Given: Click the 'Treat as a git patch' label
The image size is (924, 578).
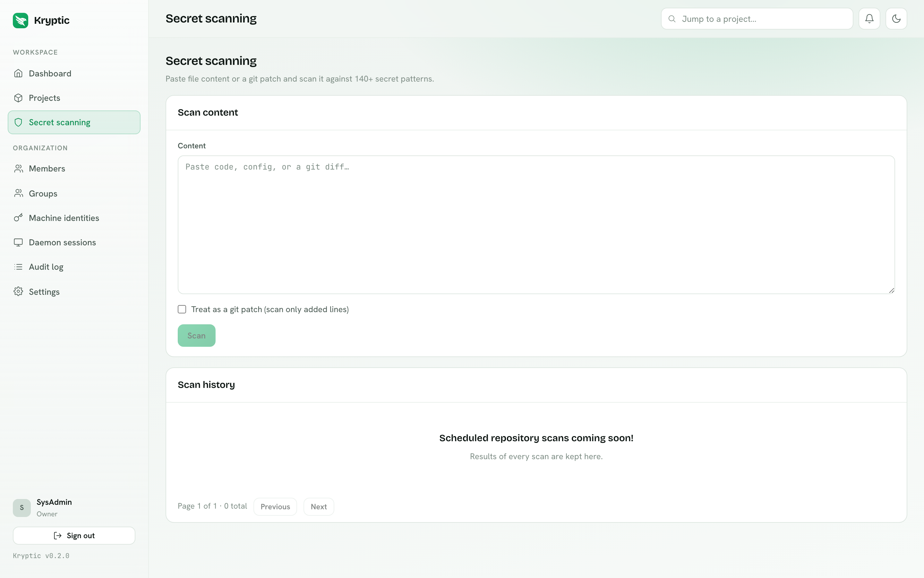Looking at the screenshot, I should tap(270, 309).
